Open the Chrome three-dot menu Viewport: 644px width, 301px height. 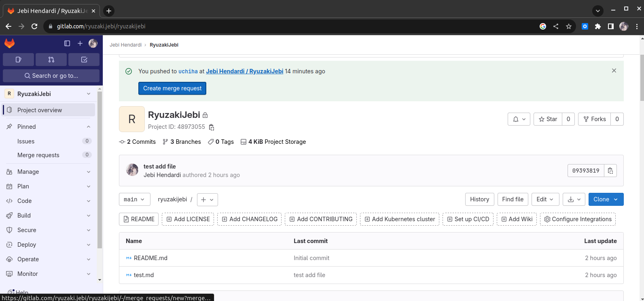[x=637, y=26]
